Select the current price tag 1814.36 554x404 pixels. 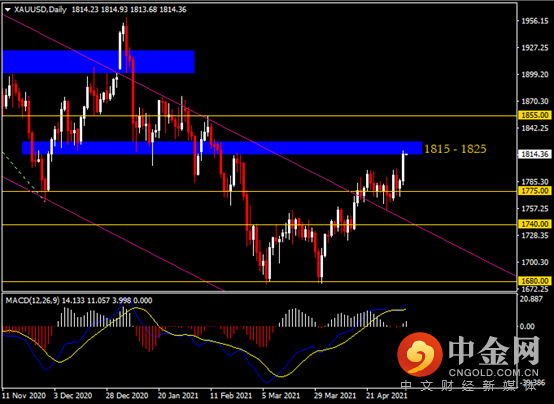pos(535,154)
